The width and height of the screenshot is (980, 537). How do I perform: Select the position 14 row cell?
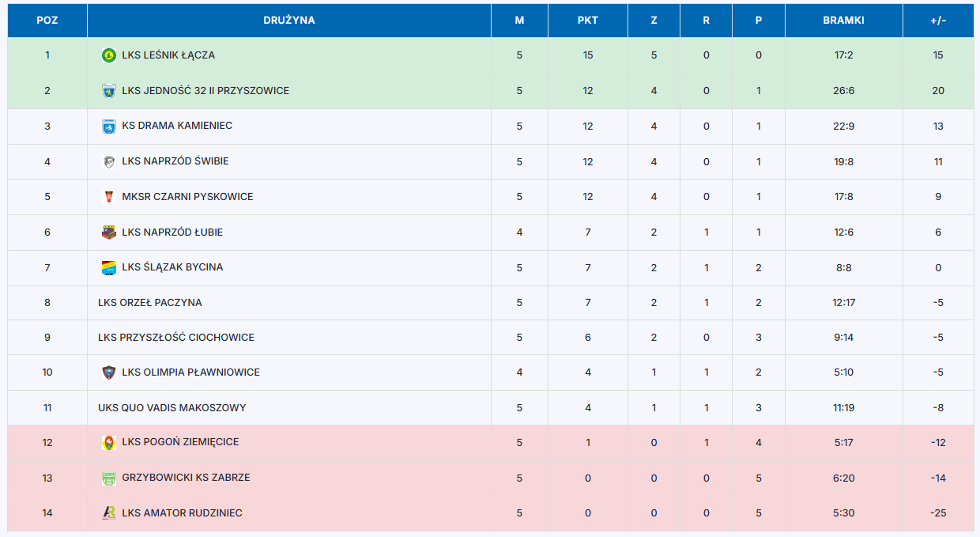[47, 513]
